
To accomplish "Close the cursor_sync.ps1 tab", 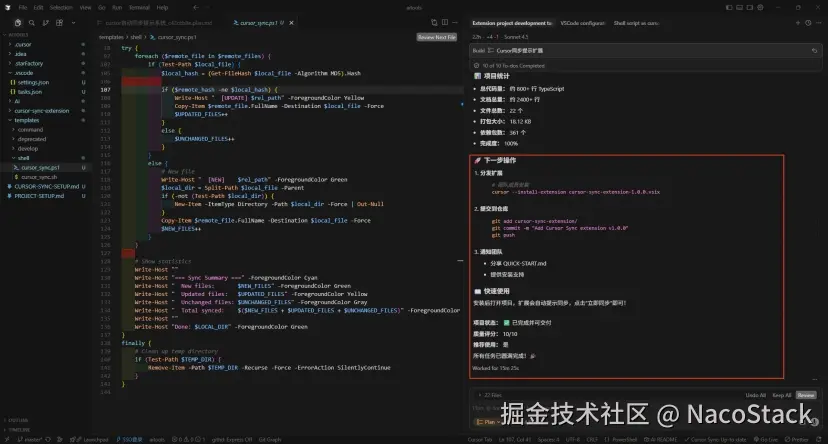I will [291, 23].
